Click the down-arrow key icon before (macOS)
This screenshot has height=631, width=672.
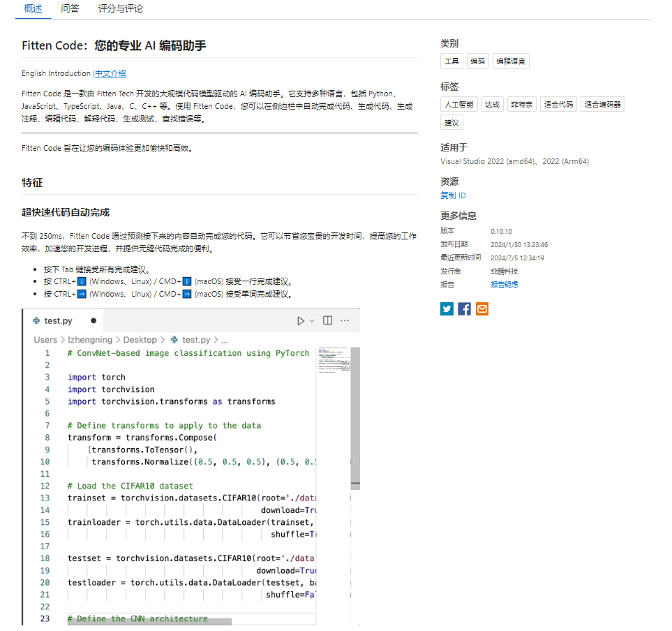click(187, 281)
